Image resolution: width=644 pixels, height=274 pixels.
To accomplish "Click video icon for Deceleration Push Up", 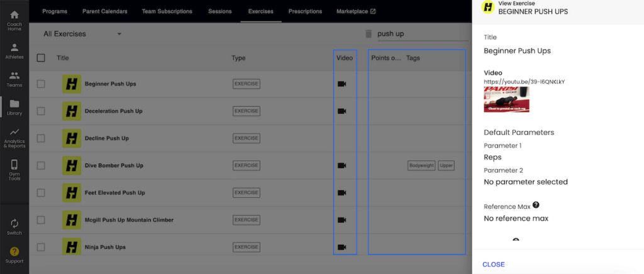I will 342,111.
